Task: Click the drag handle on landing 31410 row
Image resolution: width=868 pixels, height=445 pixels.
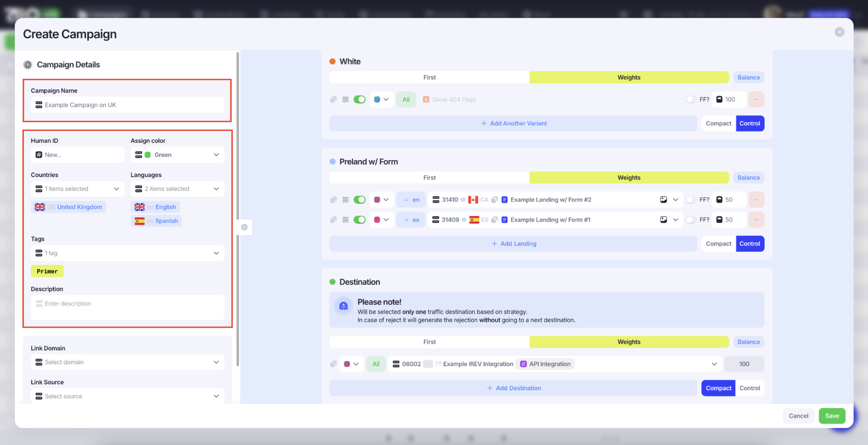Action: click(345, 200)
